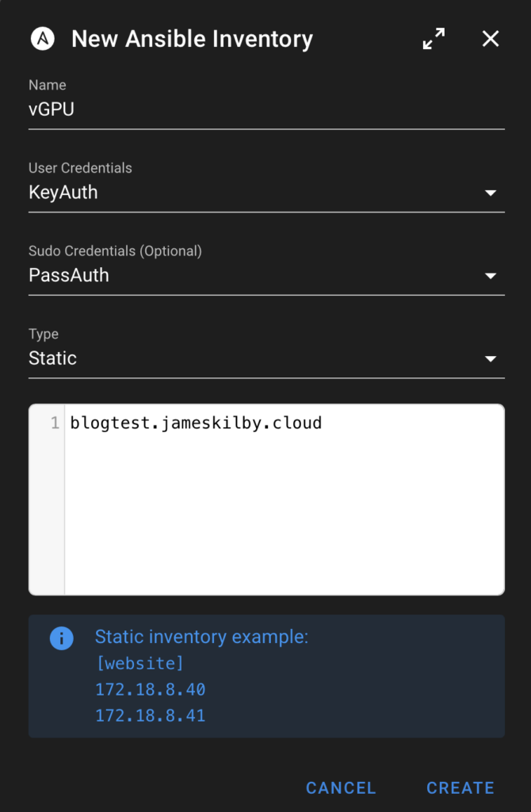Select the blogtest.jameskilby.cloud hostname text
Image resolution: width=531 pixels, height=812 pixels.
coord(197,423)
